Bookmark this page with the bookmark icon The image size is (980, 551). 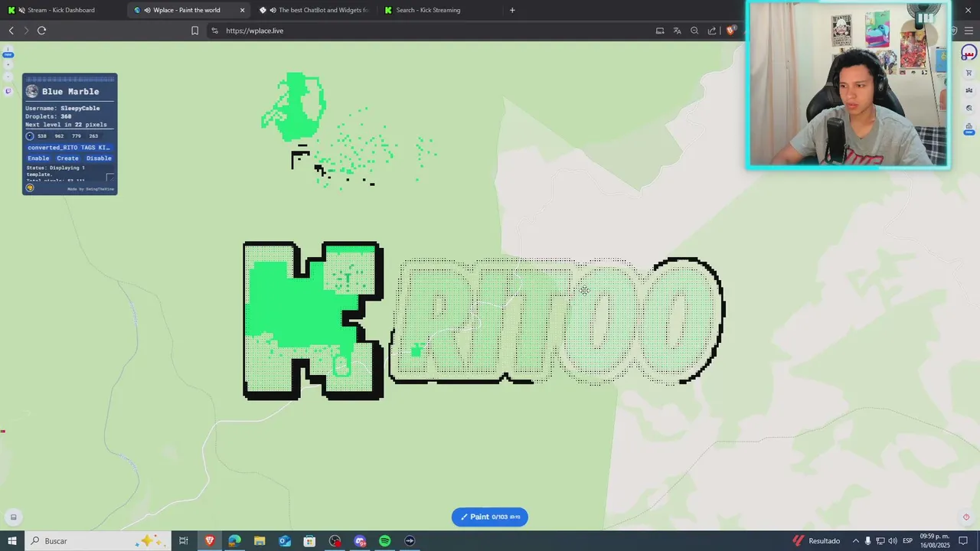coord(194,31)
